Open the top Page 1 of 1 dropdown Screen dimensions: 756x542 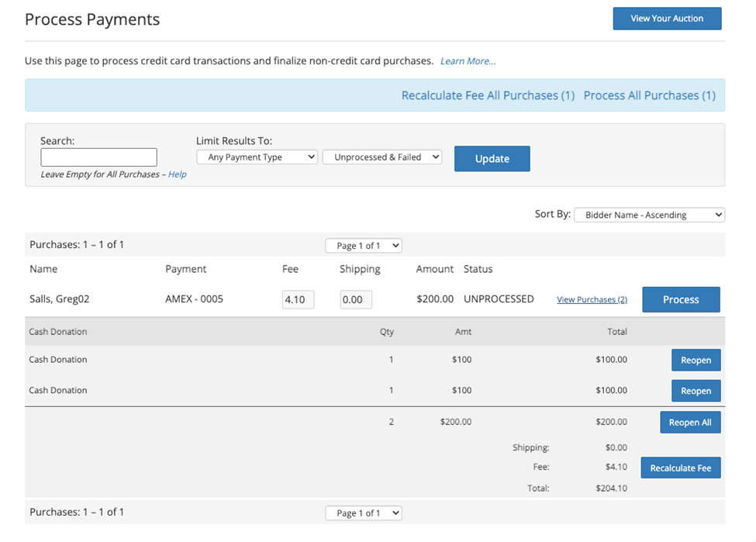364,246
